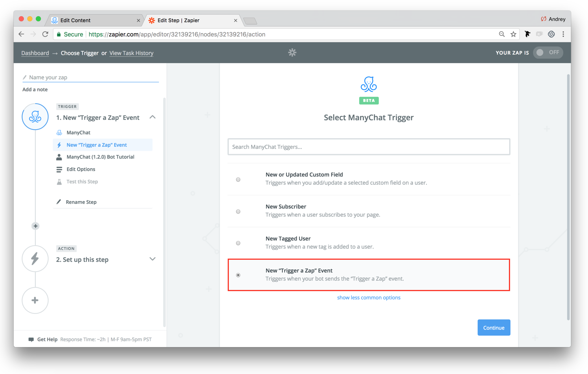Viewport: 588px width, 374px height.
Task: Click the zoom magnifier icon in address bar
Action: pyautogui.click(x=502, y=34)
